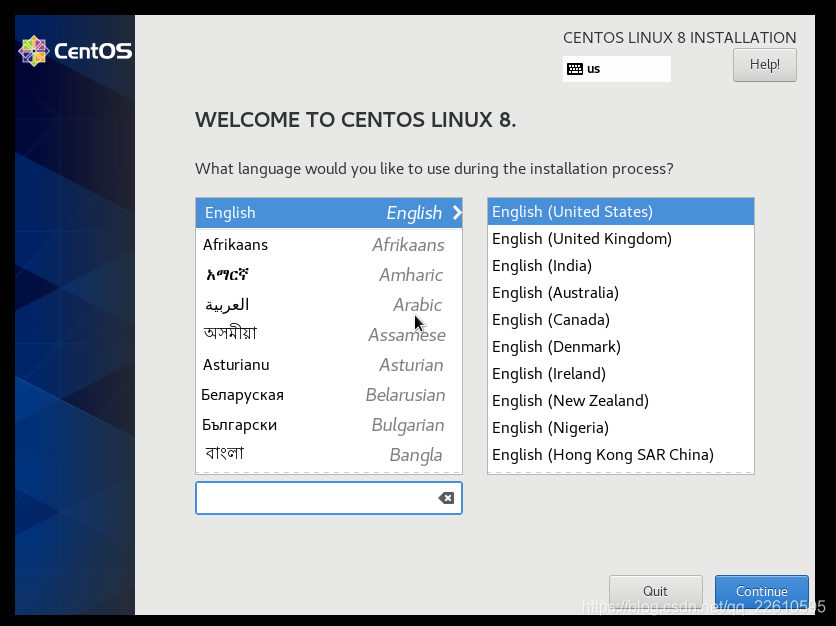Choose English (New Zealand) locale

tap(621, 400)
